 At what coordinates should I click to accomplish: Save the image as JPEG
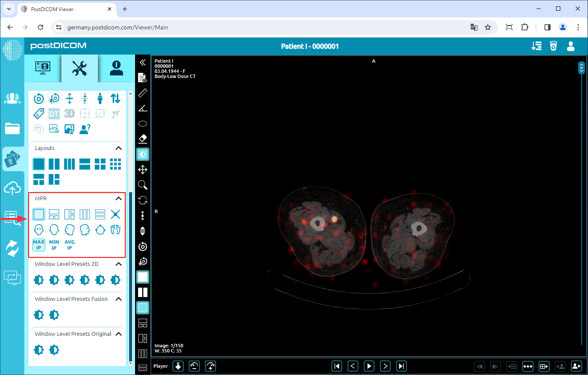[x=54, y=129]
